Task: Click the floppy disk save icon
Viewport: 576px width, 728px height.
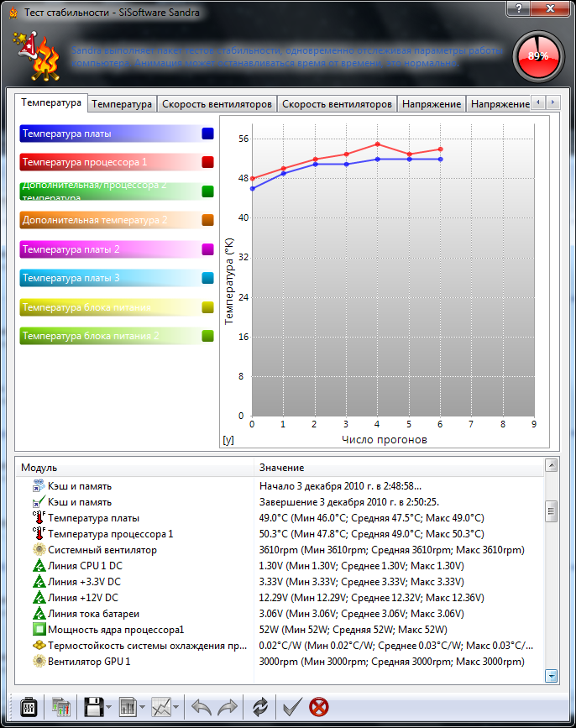Action: [x=94, y=707]
